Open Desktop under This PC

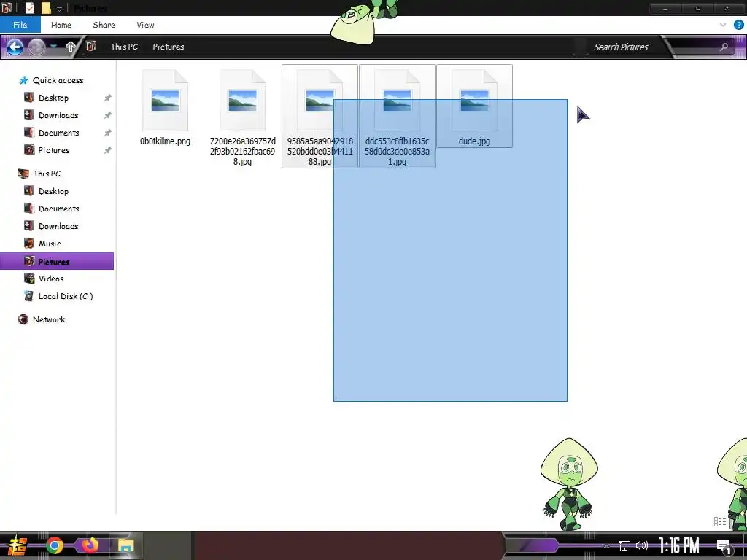tap(53, 192)
